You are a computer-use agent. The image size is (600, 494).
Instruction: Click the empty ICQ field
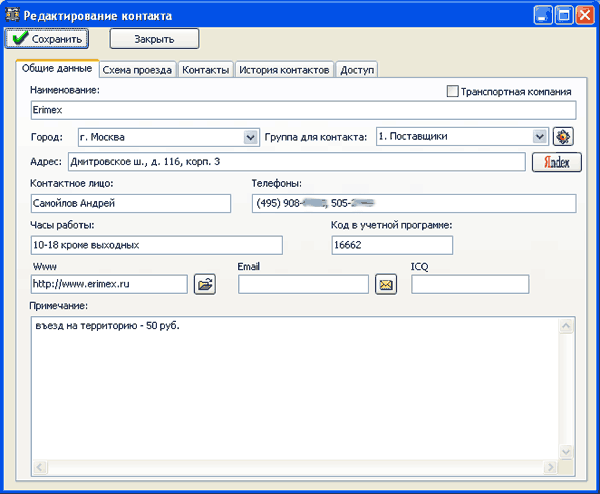470,284
